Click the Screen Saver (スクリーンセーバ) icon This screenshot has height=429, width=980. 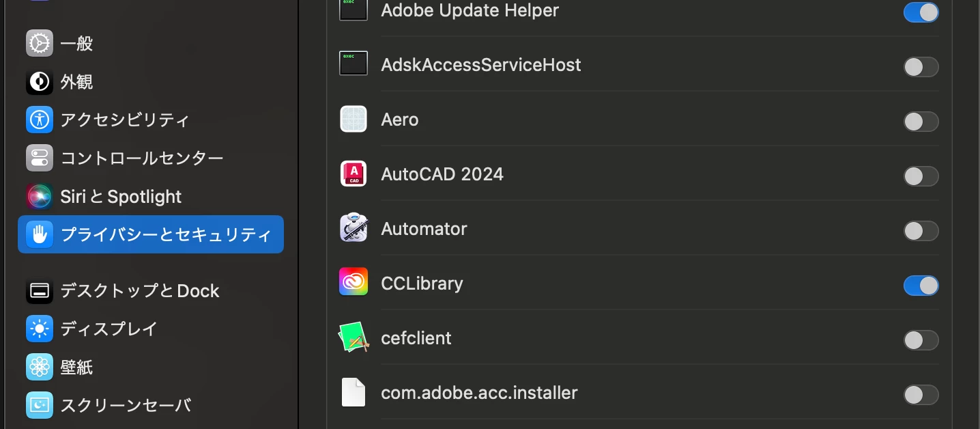[40, 405]
